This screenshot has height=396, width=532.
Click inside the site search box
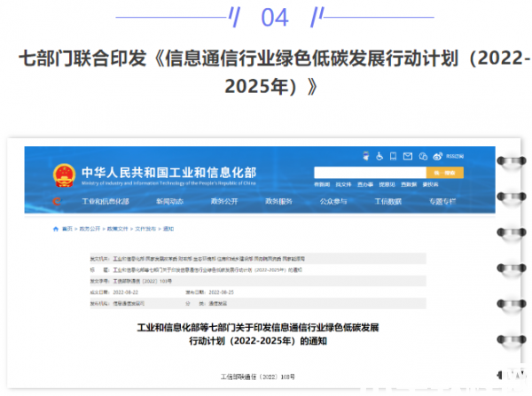[370, 173]
